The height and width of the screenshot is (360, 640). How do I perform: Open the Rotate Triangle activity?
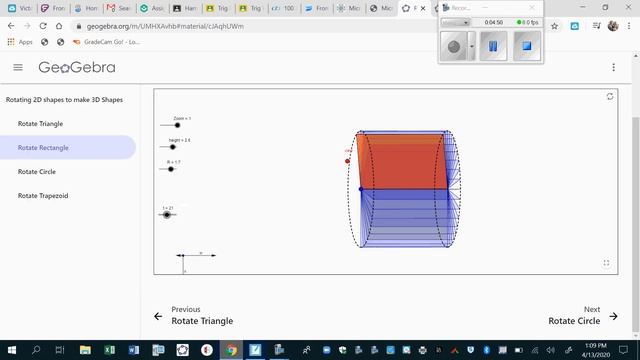(40, 124)
